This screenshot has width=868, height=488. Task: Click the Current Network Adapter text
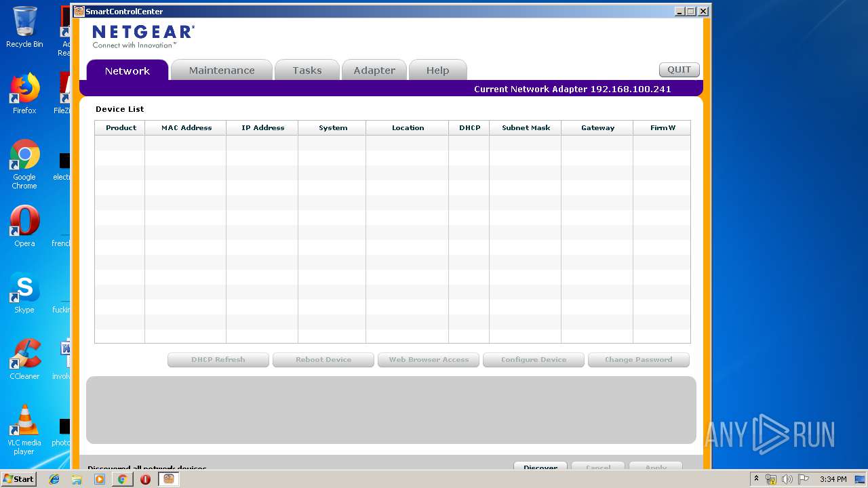tap(572, 89)
